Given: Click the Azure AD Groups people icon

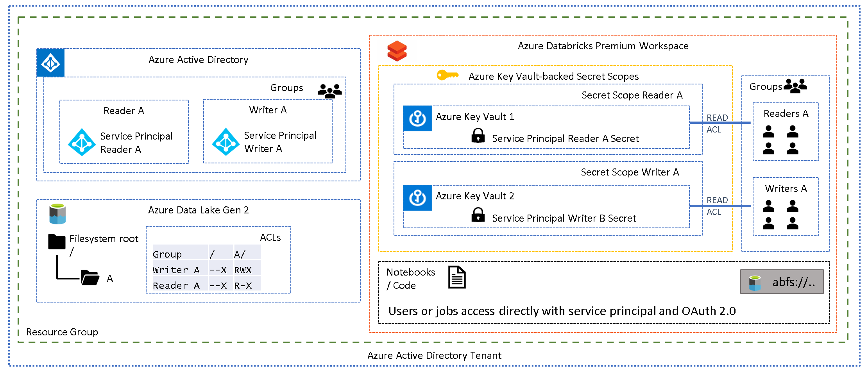Looking at the screenshot, I should [330, 91].
